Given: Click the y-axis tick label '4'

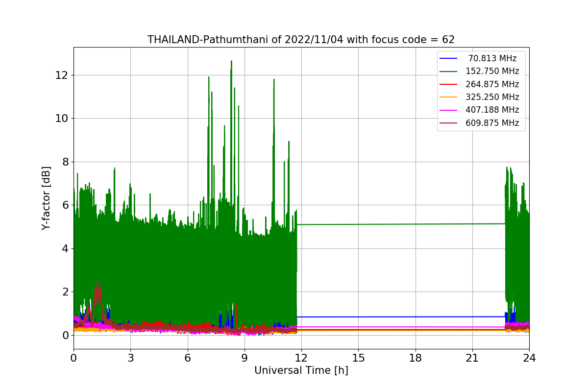Looking at the screenshot, I should point(66,248).
